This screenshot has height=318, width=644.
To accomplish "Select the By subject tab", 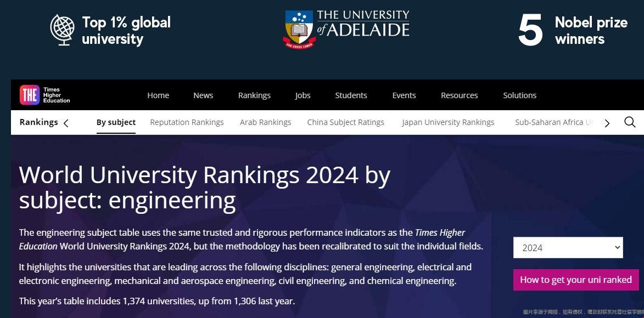I will (x=116, y=122).
